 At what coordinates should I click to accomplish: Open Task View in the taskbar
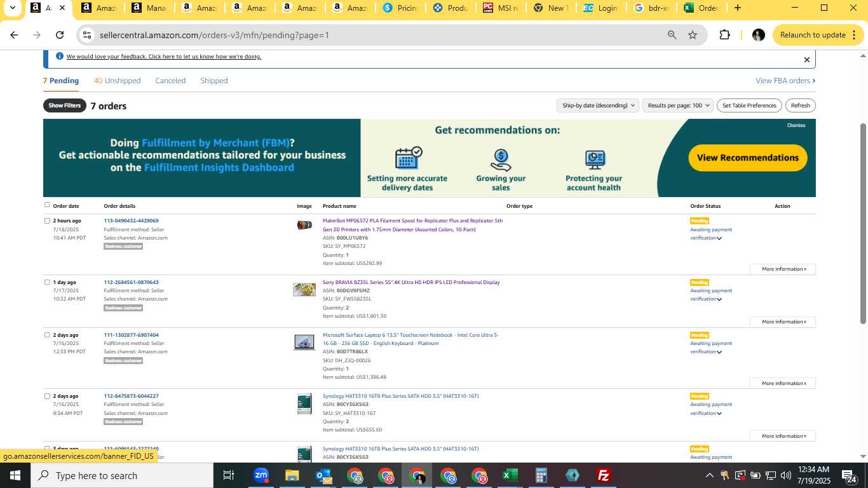point(229,475)
